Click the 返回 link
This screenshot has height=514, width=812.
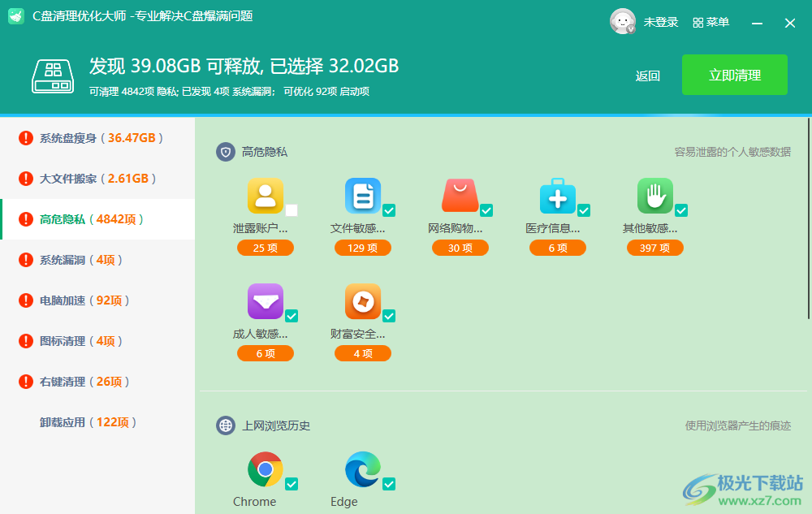tap(647, 76)
